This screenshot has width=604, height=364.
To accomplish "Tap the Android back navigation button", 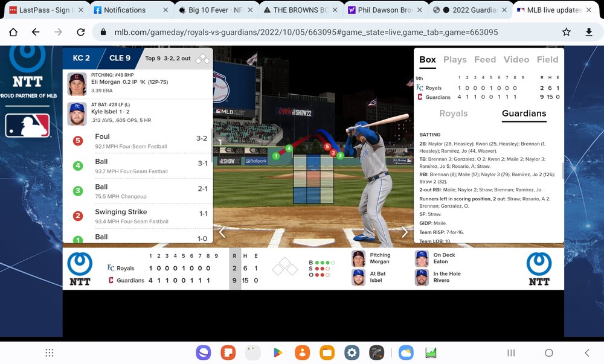I will [x=586, y=353].
